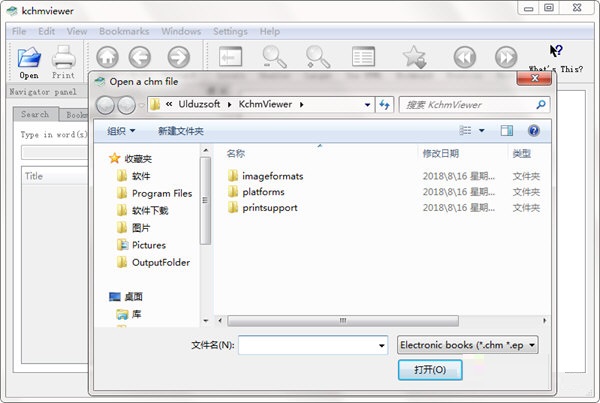This screenshot has height=403, width=600.
Task: Select Program Files in favorites
Action: (x=155, y=193)
